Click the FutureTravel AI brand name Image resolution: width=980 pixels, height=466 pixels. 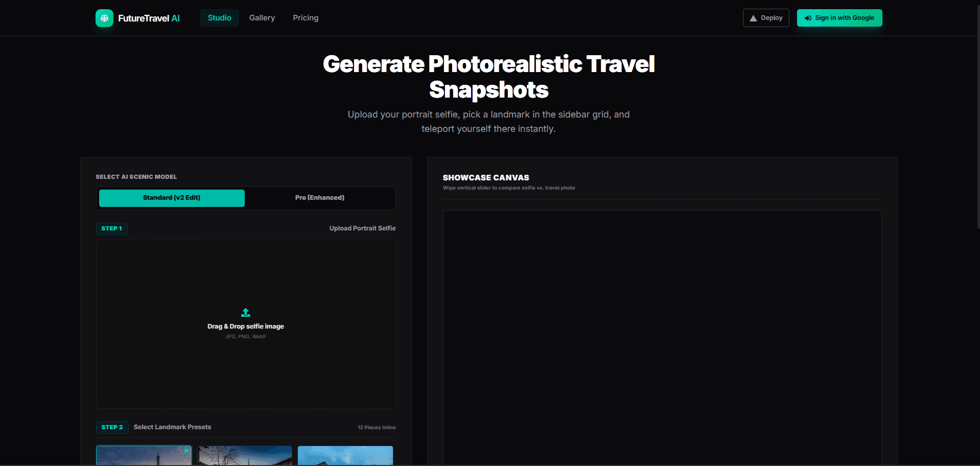click(149, 18)
